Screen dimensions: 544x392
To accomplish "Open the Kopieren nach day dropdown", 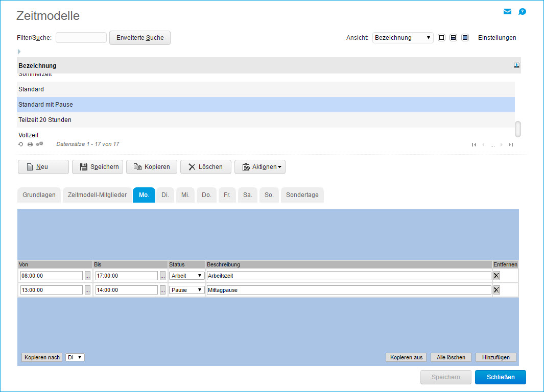I will click(75, 357).
